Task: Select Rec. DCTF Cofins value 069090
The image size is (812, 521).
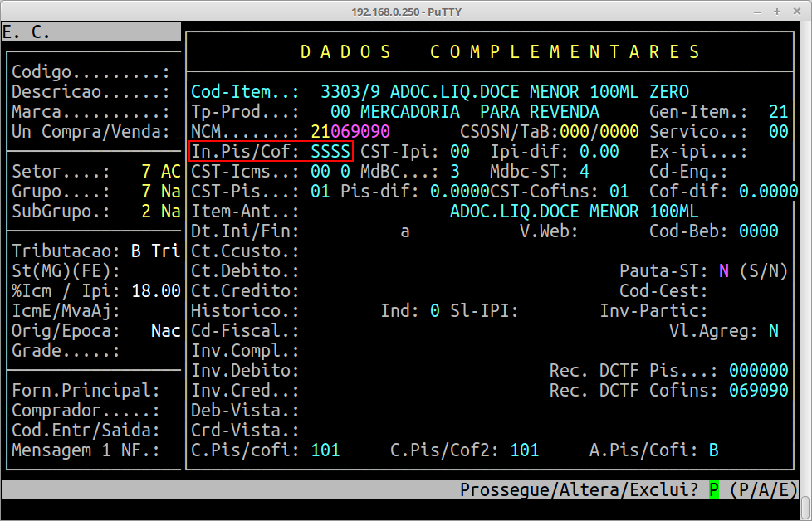Action: click(x=758, y=391)
